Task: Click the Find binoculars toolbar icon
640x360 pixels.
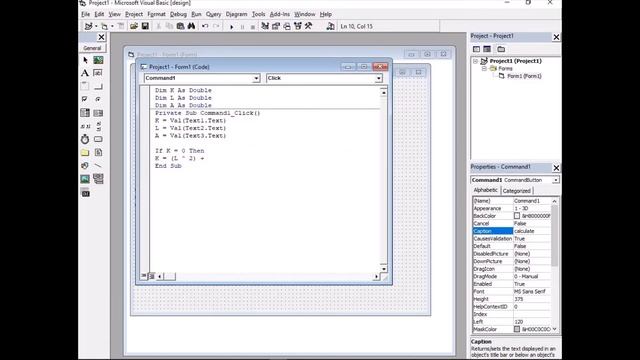Action: 191,26
